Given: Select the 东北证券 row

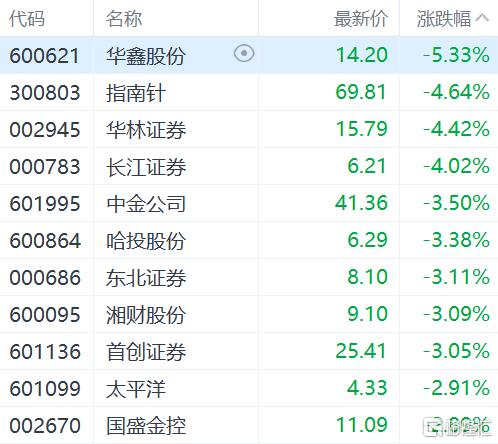Looking at the screenshot, I should pyautogui.click(x=249, y=277).
